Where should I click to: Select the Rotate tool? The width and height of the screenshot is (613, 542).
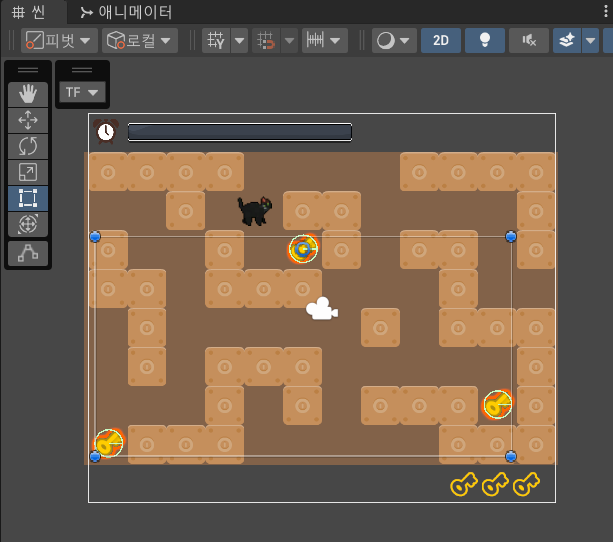[x=28, y=146]
